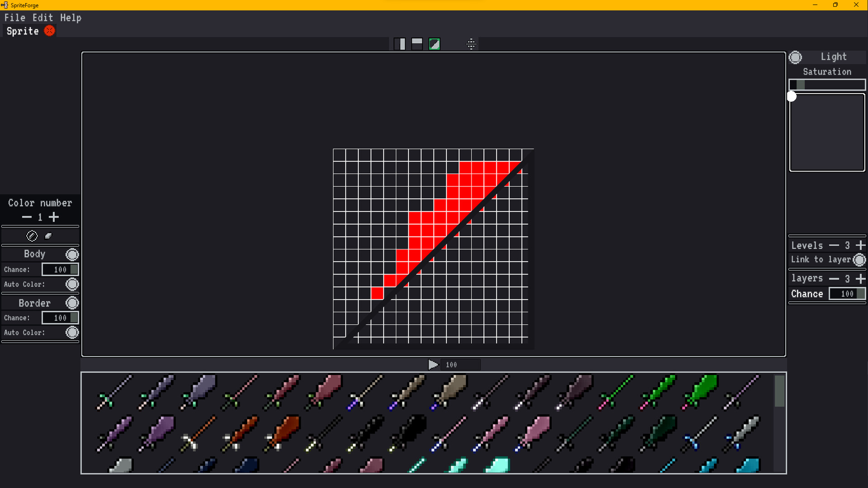Open the Help menu
The width and height of the screenshot is (868, 488).
coord(71,18)
